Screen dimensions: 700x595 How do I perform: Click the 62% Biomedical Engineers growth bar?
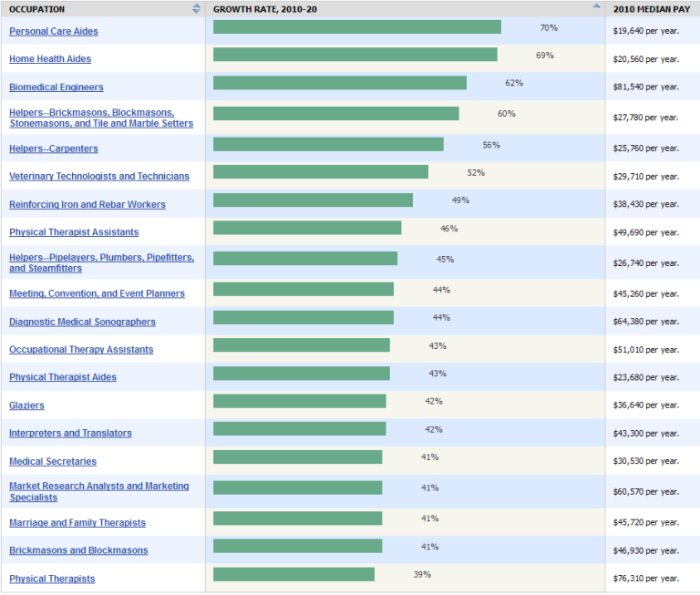[339, 83]
